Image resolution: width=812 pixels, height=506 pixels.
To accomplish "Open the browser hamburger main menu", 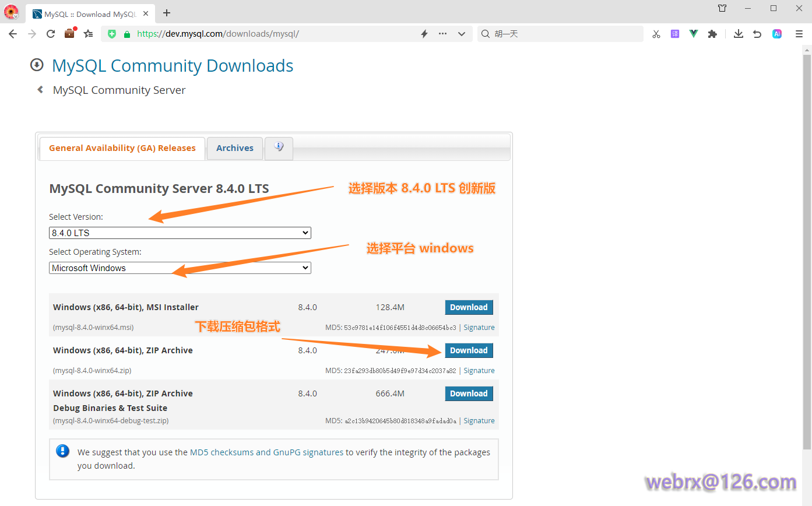I will click(799, 34).
